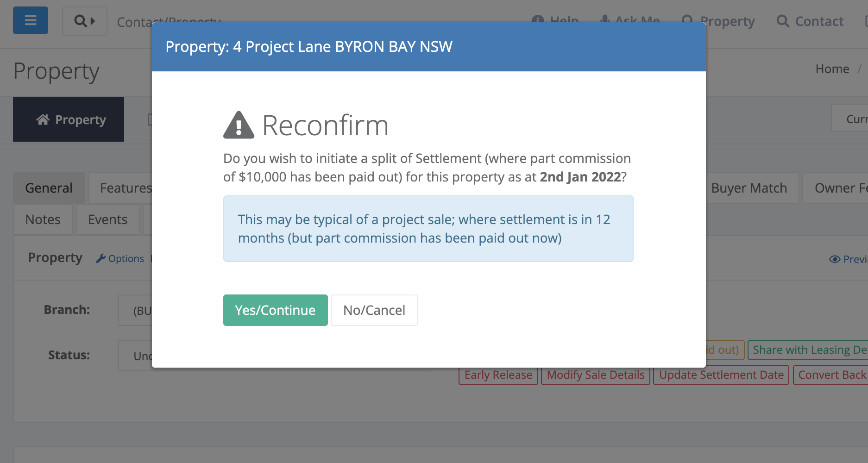This screenshot has width=868, height=463.
Task: Click the eye Preview icon
Action: (835, 259)
